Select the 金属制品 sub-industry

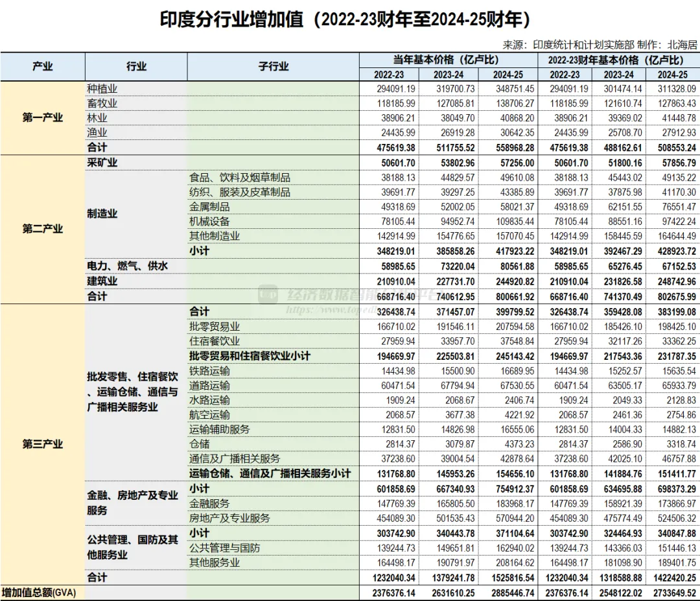click(x=210, y=207)
